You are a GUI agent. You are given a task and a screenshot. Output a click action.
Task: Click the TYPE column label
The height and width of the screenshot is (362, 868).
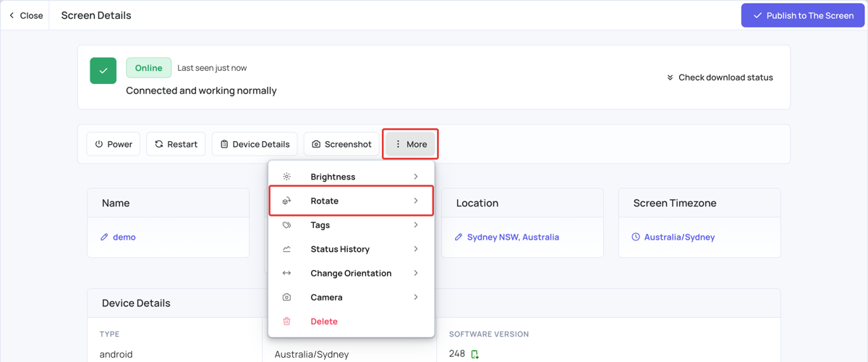110,334
